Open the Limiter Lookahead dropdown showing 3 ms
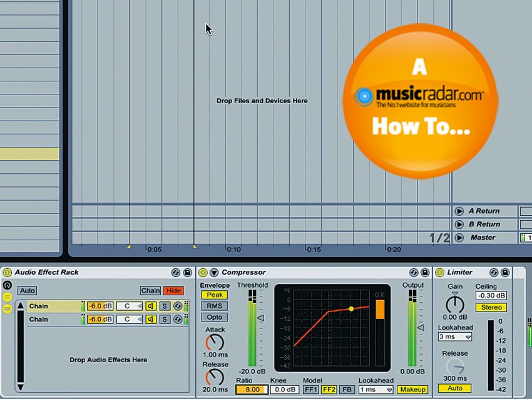Viewport: 532px width, 399px height. pos(455,336)
